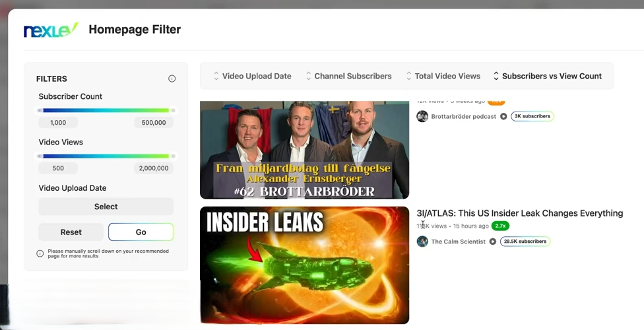Open the Insider Leaks video thumbnail
Image resolution: width=644 pixels, height=330 pixels.
pyautogui.click(x=304, y=265)
